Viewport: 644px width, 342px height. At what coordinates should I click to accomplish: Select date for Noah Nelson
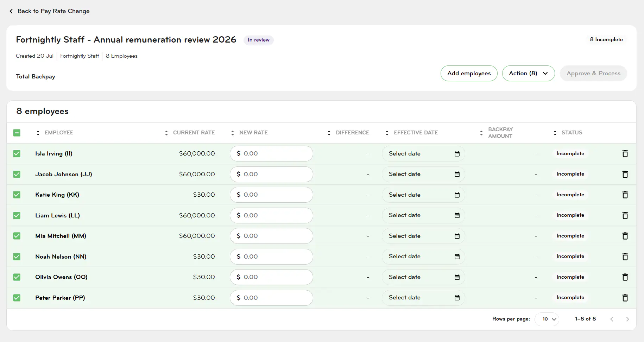(x=423, y=256)
